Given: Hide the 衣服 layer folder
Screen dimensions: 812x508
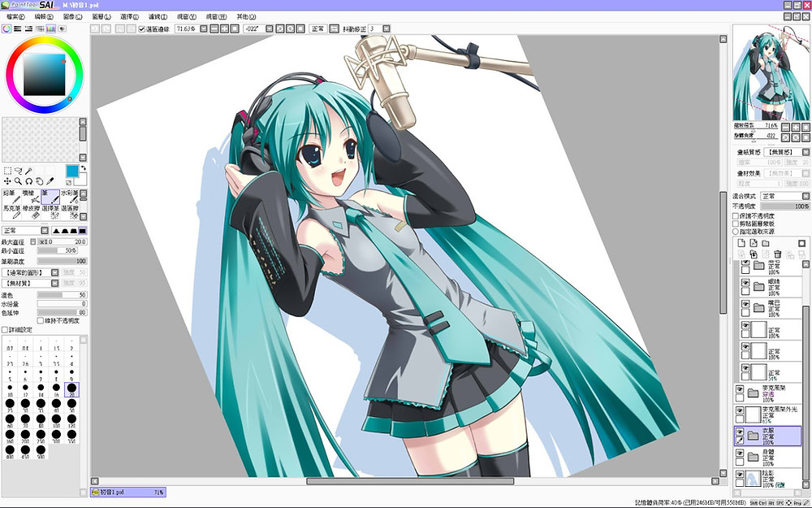Looking at the screenshot, I should (740, 432).
